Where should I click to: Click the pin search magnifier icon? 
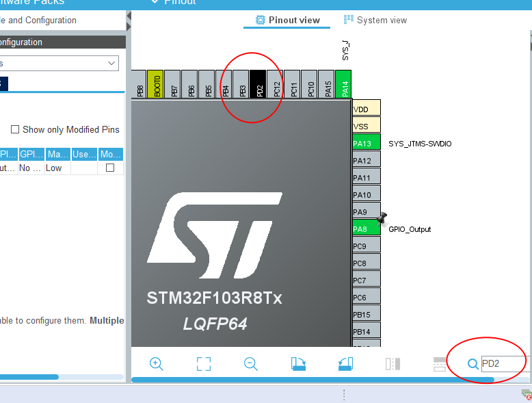pos(473,364)
